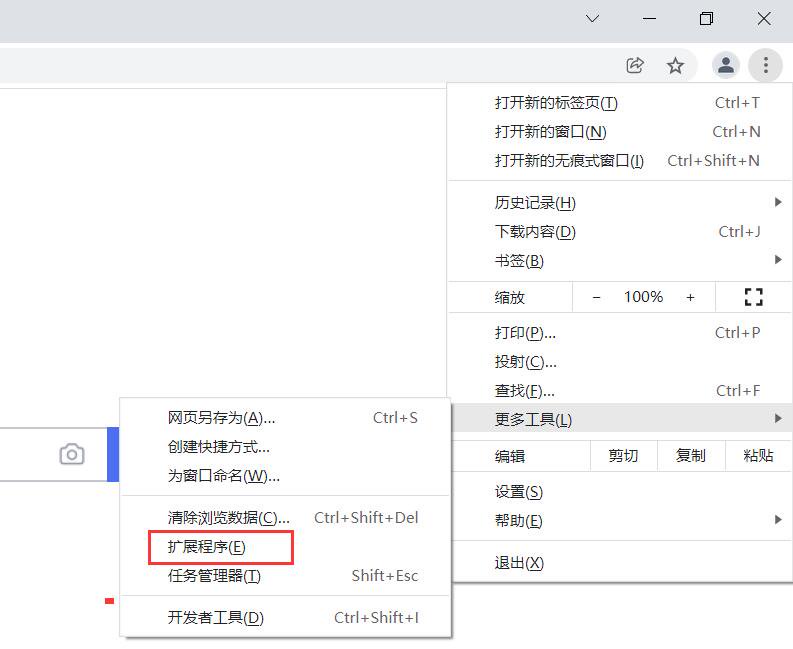
Task: Click the 复制 button in edit row
Action: [691, 456]
